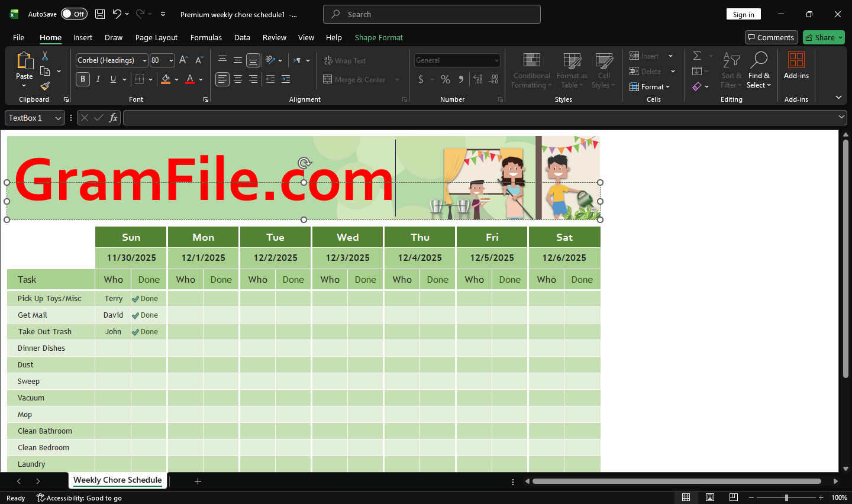Click the Increase Font Size icon

(x=183, y=60)
